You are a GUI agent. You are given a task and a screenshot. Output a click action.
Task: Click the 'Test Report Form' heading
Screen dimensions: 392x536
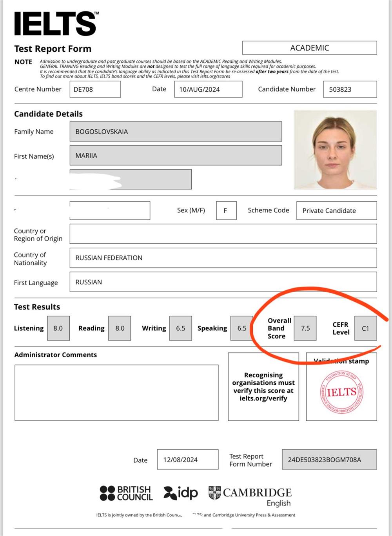tap(53, 49)
